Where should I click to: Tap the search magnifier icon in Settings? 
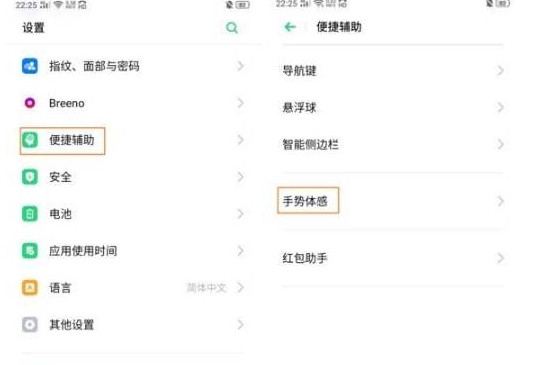pyautogui.click(x=232, y=27)
